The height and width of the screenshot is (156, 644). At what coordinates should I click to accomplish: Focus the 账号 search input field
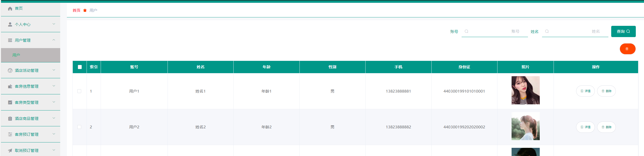(495, 31)
